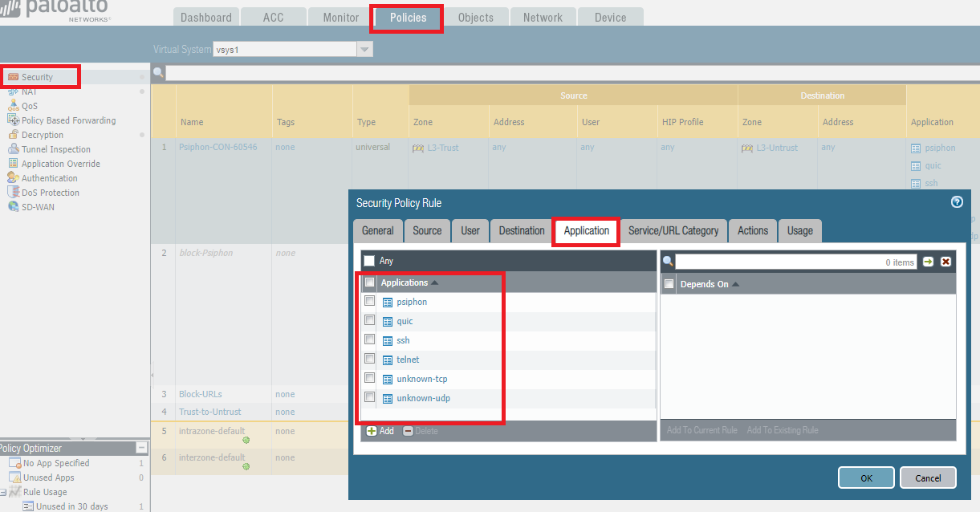Switch to the ACC tab

pos(274,17)
